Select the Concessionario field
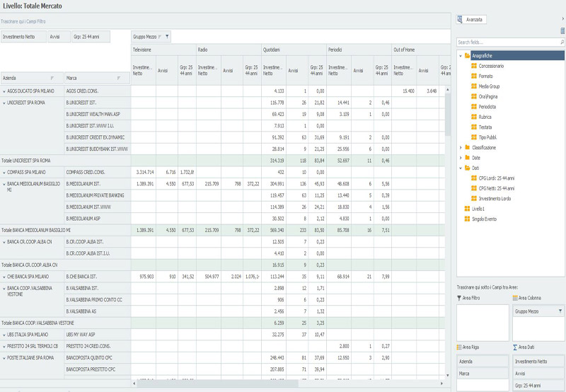Viewport: 566px width, 392px height. [491, 66]
